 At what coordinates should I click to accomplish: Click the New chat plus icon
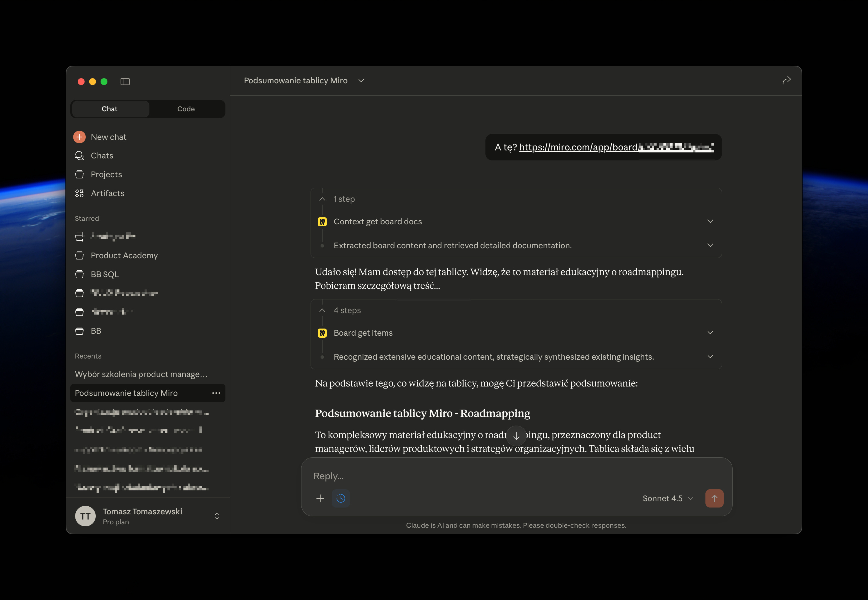(x=79, y=137)
